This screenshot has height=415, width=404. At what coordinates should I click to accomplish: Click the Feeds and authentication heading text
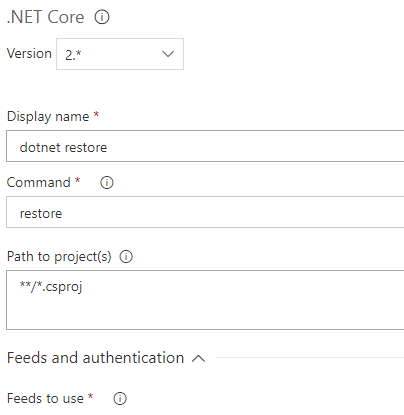click(x=95, y=358)
